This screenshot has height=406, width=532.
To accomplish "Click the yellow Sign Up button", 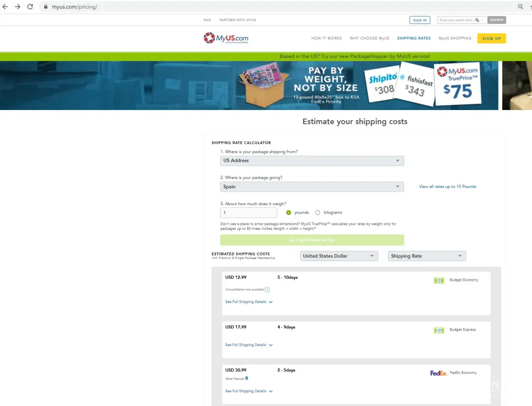I will pyautogui.click(x=491, y=39).
